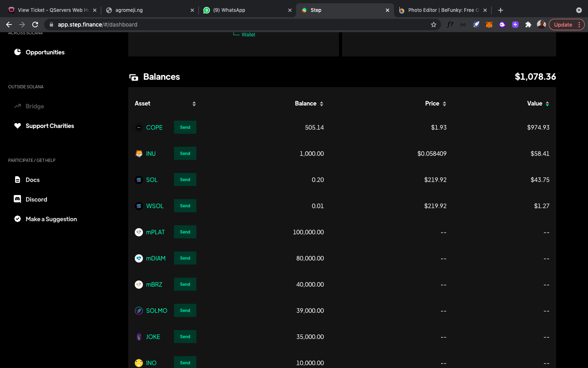Click the mPLAT balance 100,000.00
588x368 pixels.
point(308,232)
